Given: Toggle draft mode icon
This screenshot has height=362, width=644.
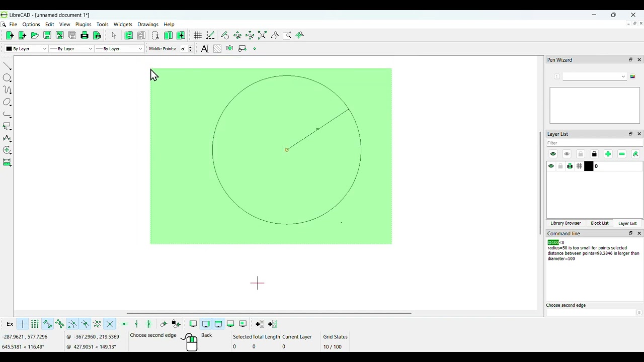Looking at the screenshot, I should tap(210, 35).
